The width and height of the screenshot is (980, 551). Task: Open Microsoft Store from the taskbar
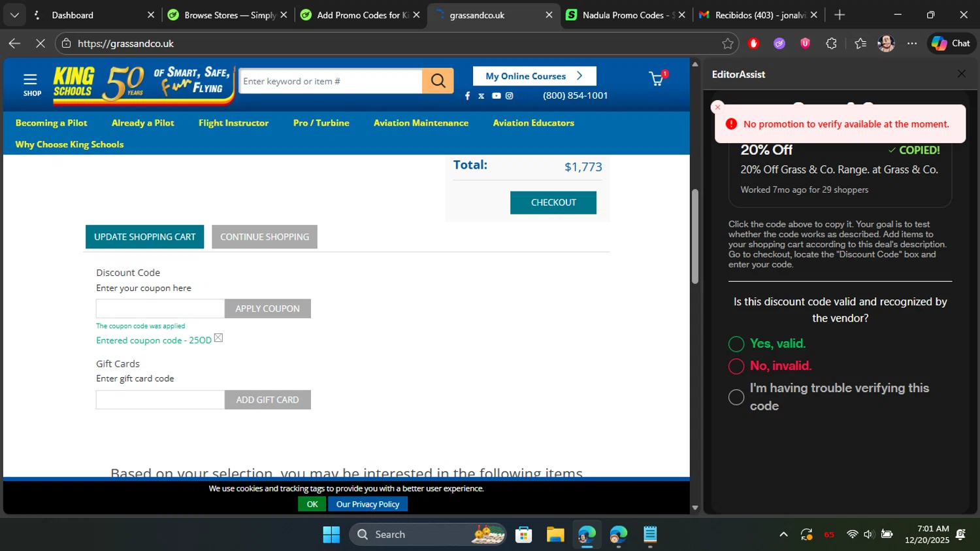coord(524,535)
